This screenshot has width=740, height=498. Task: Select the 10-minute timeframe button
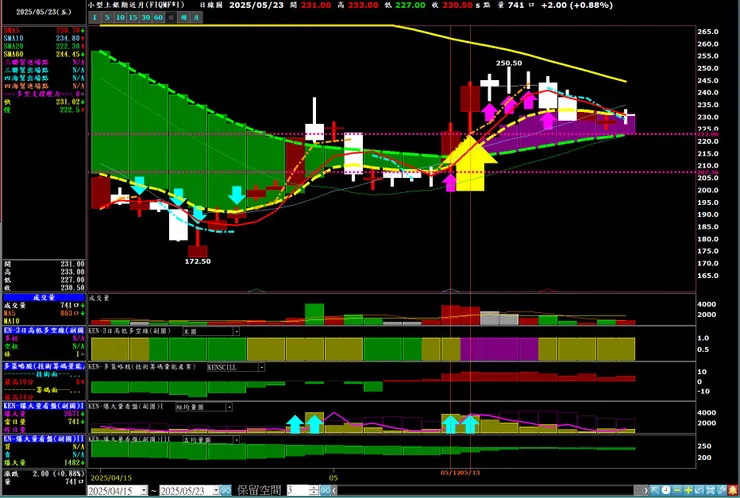coord(120,17)
